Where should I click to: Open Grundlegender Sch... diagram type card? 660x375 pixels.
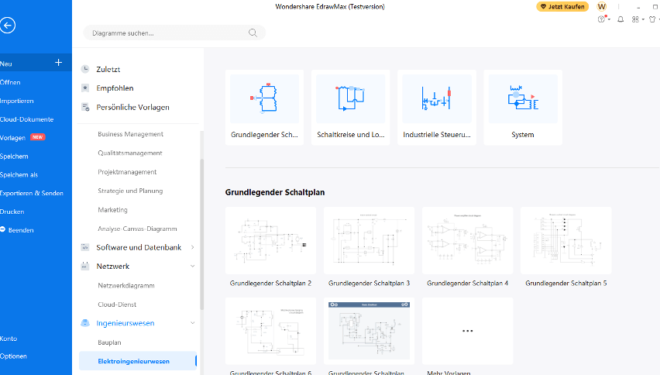tap(264, 107)
